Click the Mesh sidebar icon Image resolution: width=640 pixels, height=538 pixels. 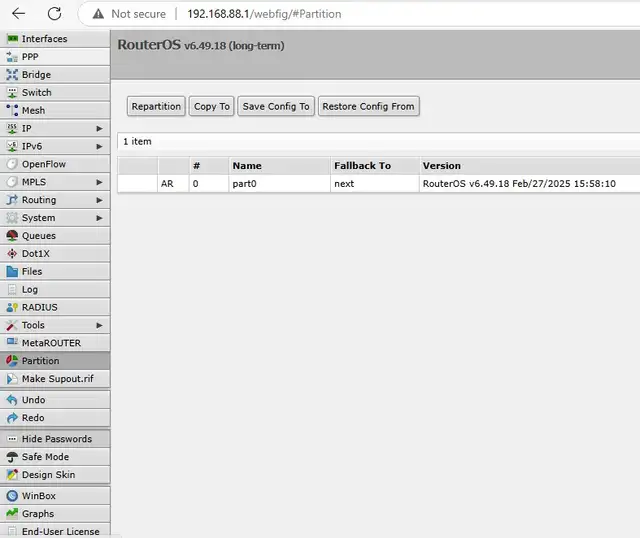click(x=12, y=110)
